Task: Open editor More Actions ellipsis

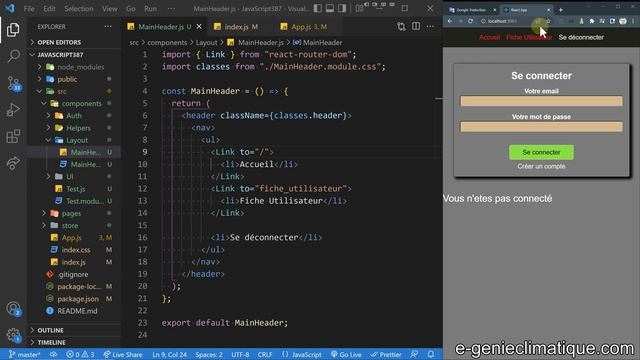Action: [x=430, y=27]
